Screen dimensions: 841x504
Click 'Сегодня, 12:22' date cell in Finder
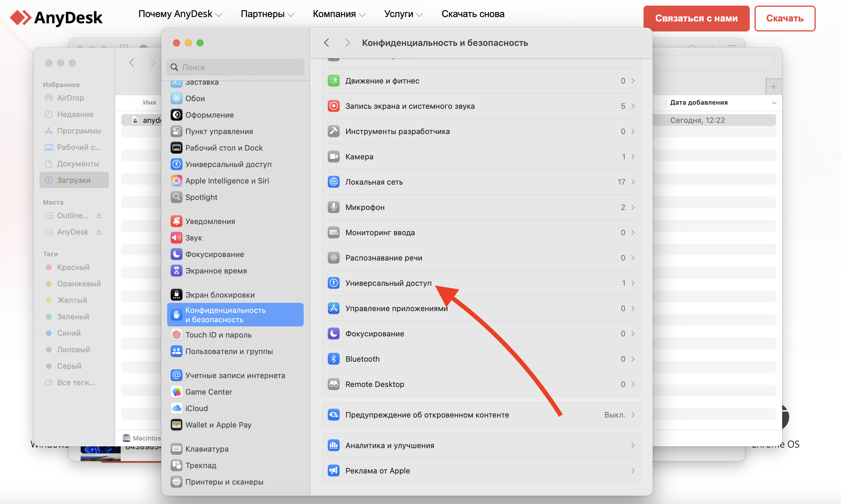697,120
